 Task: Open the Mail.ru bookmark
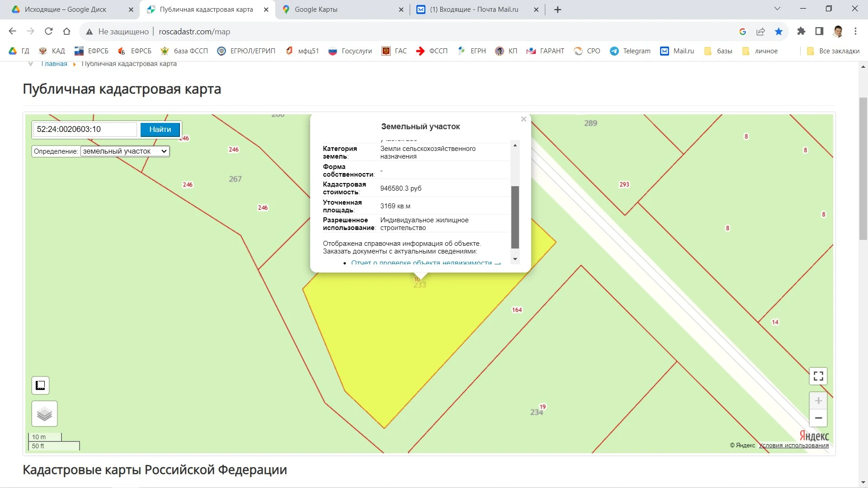677,51
